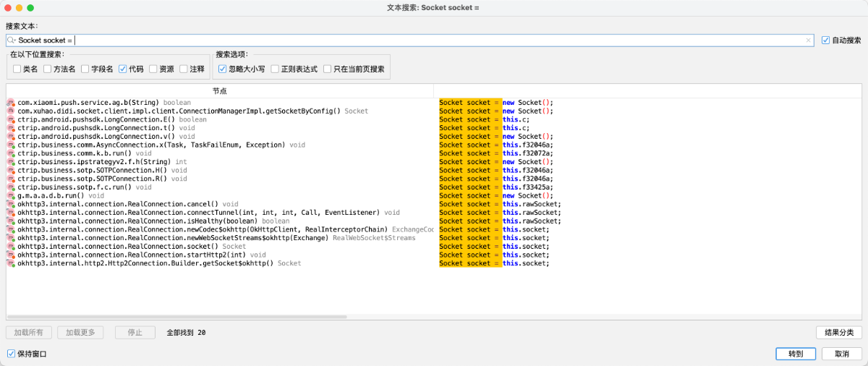Click the method icon beside ConnectionManagerImpl.getSocketByConfig()
This screenshot has height=366, width=868.
coord(11,111)
